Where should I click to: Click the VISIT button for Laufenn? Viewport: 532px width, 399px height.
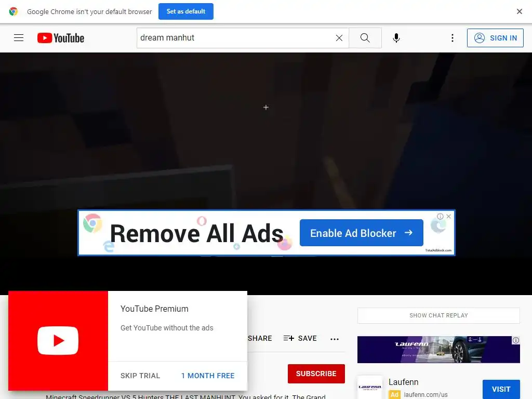[501, 389]
